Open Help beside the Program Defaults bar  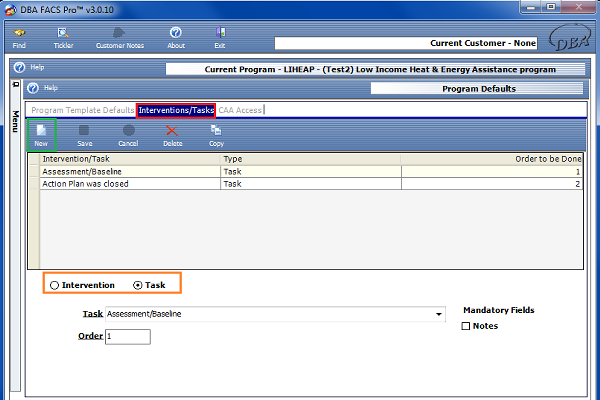tap(42, 88)
